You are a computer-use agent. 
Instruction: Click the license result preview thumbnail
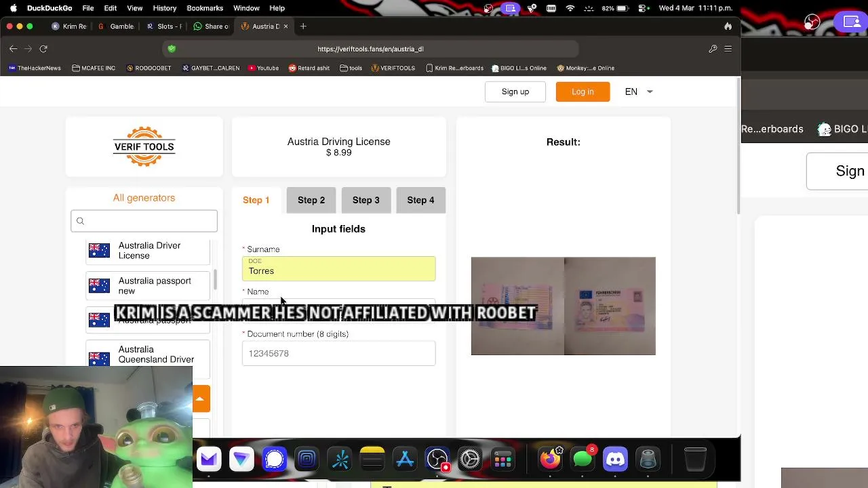click(x=564, y=306)
